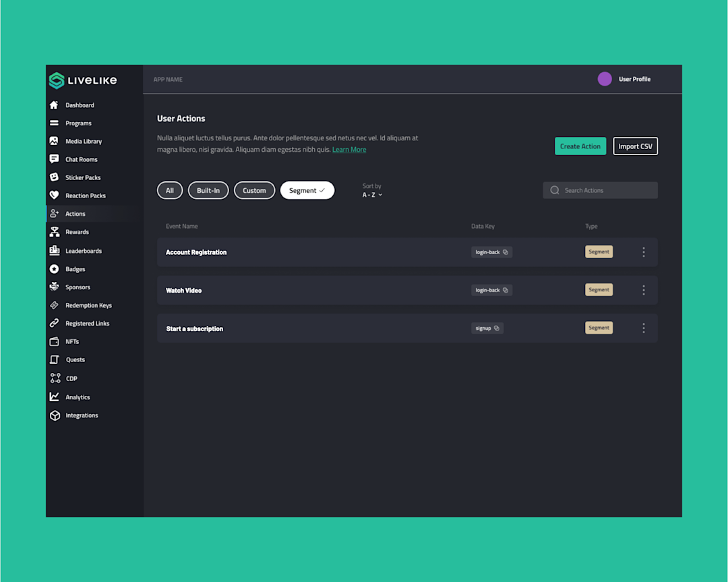
Task: Click Segment tag on Account Registration row
Action: (x=599, y=252)
